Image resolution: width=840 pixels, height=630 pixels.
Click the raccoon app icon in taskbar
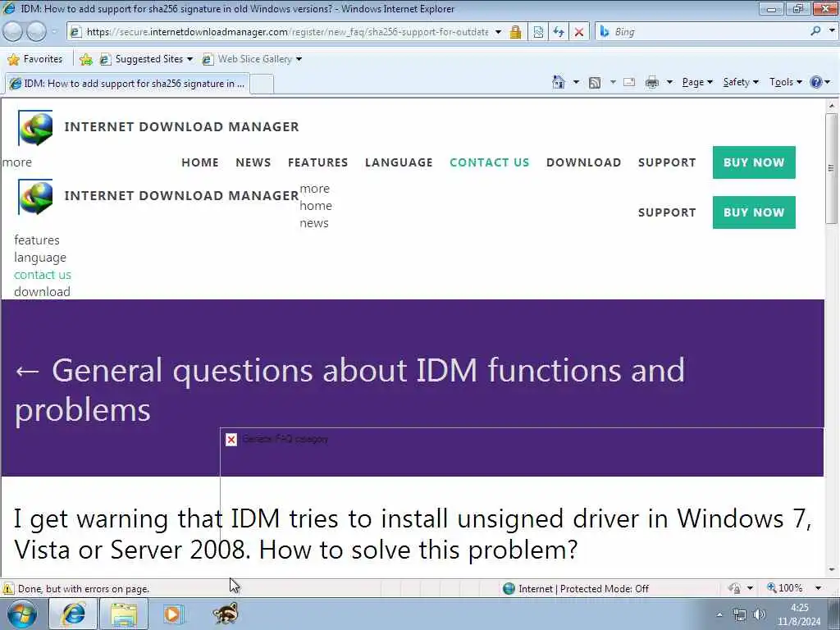pos(225,614)
